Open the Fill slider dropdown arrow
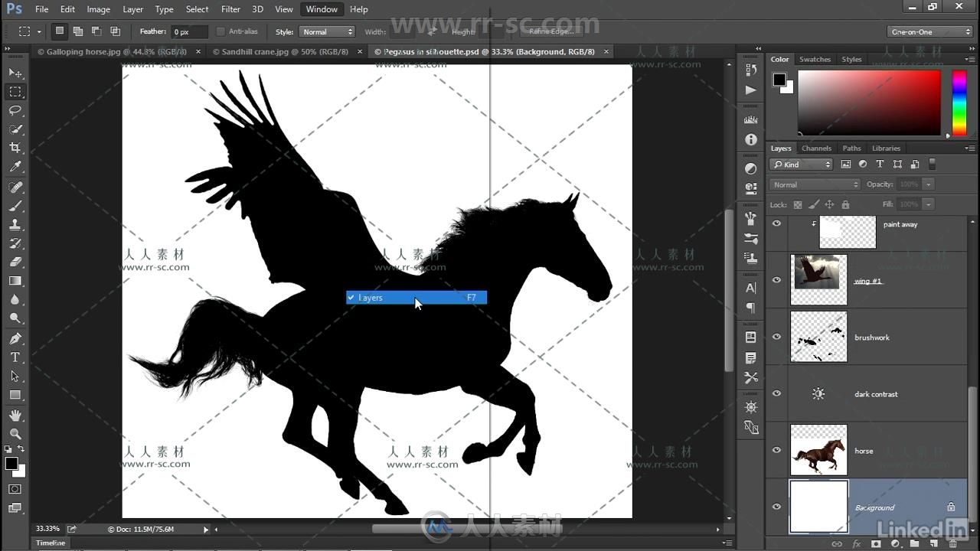Screen dimensions: 980x551 928,204
